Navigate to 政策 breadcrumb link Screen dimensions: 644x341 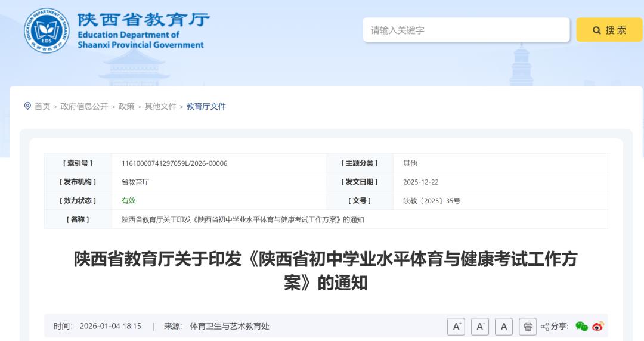[x=126, y=106]
